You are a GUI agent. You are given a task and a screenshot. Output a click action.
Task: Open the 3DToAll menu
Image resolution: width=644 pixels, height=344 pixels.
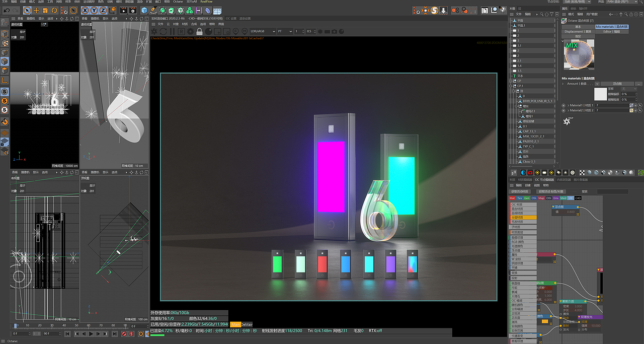pos(192,2)
